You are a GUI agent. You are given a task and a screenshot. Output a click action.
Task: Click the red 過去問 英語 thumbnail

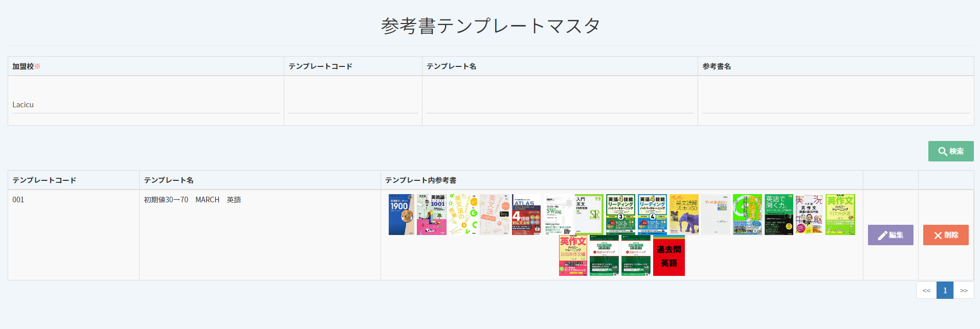pyautogui.click(x=669, y=255)
